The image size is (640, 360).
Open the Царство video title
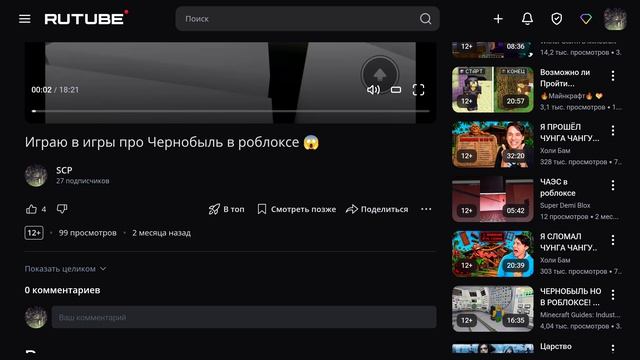(556, 346)
